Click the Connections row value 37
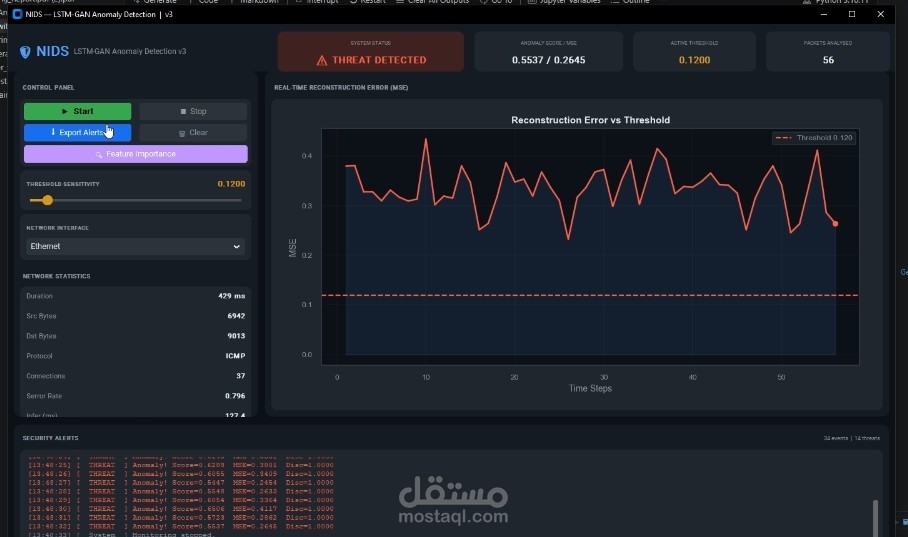Image resolution: width=908 pixels, height=537 pixels. point(240,376)
